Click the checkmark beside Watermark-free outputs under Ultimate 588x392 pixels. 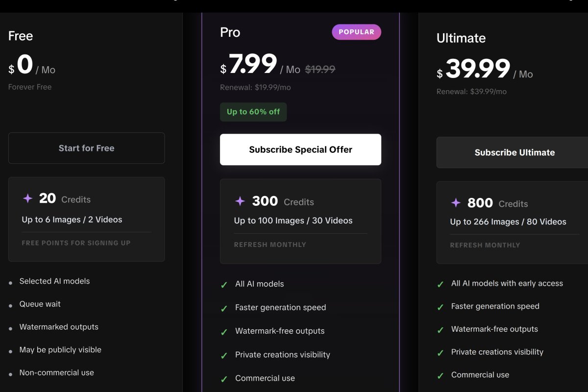[440, 329]
